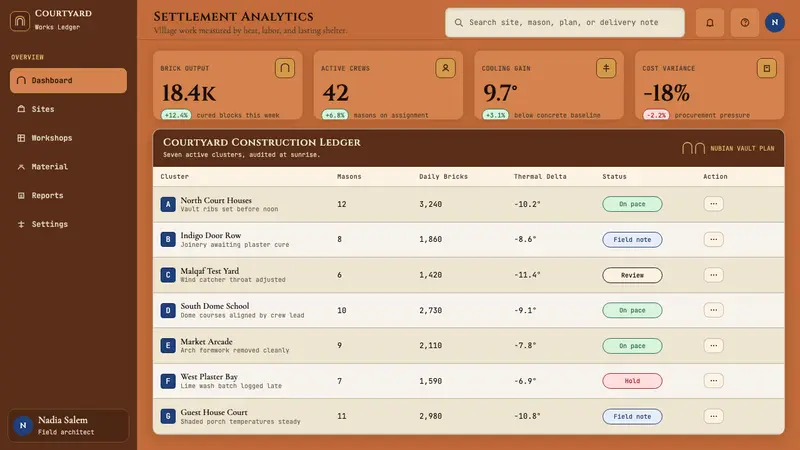Click Field note status for Indigo Door Row
800x450 pixels.
coord(632,239)
